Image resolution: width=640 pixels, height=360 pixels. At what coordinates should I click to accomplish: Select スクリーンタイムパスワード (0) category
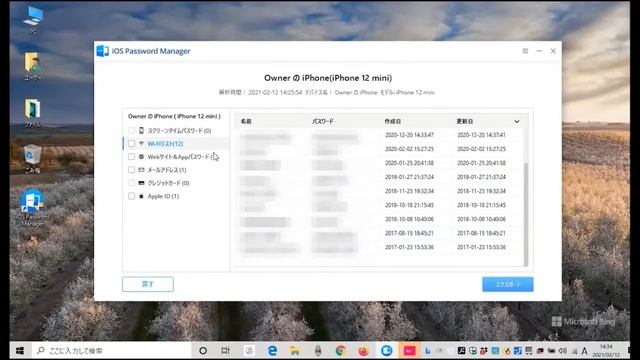pos(179,131)
